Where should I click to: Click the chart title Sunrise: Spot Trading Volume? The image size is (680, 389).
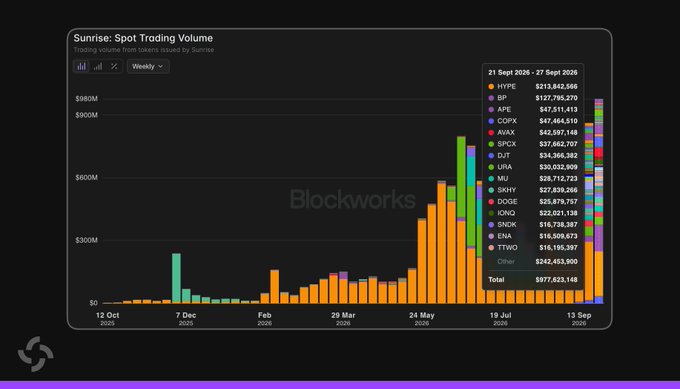[x=143, y=38]
